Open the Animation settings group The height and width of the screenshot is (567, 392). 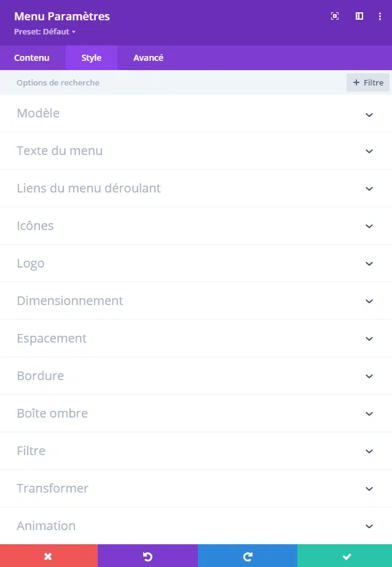(x=196, y=526)
